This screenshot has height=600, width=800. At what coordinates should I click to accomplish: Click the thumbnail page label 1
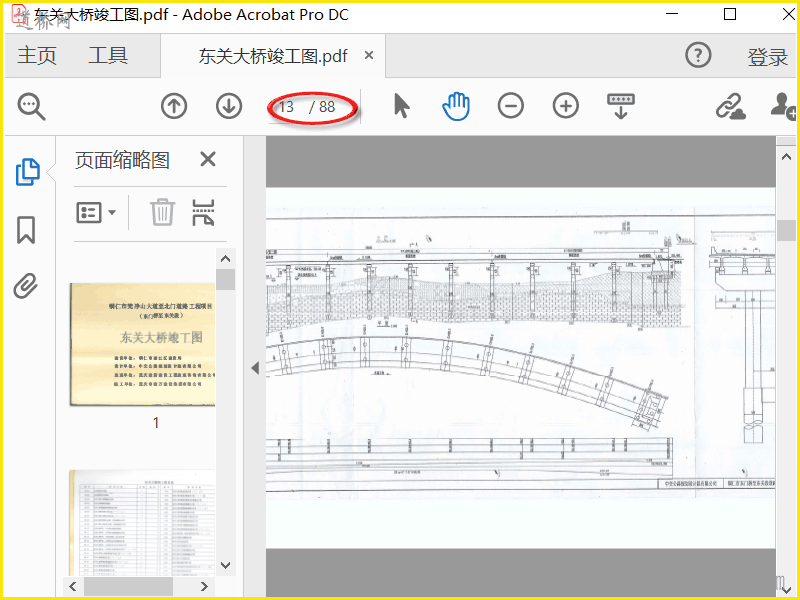click(x=156, y=422)
